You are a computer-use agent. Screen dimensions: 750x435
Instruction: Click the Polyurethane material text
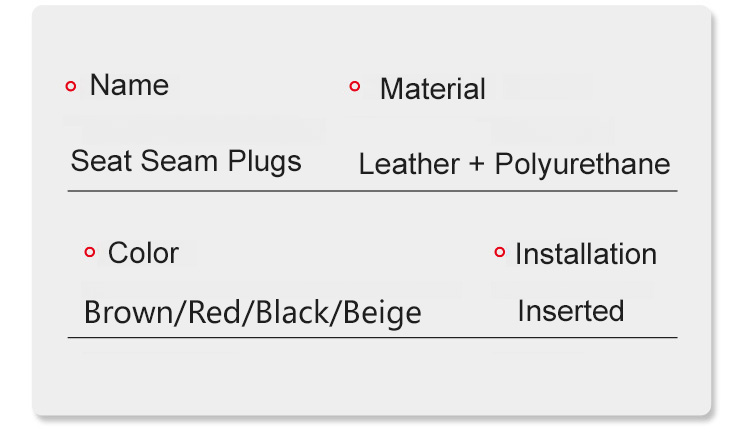tap(582, 165)
